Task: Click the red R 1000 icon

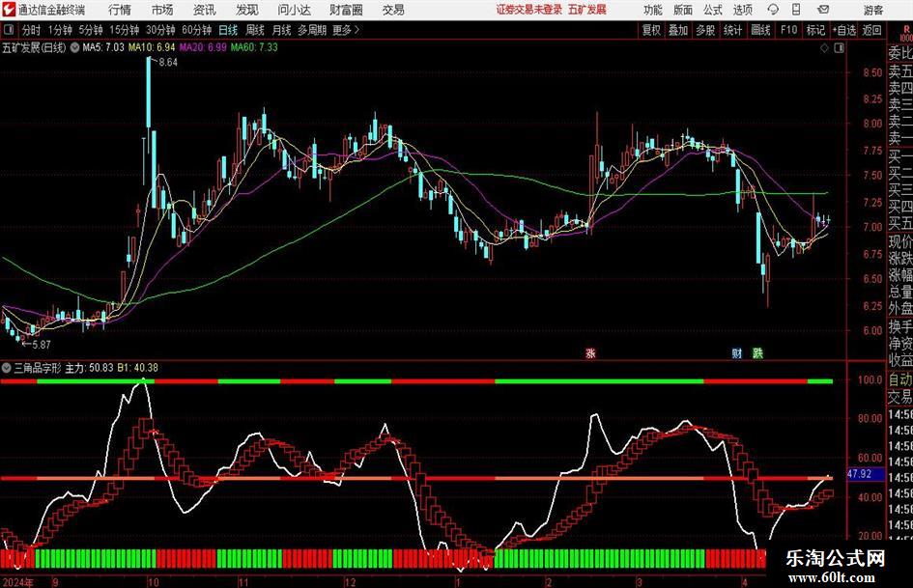Action: [x=906, y=33]
